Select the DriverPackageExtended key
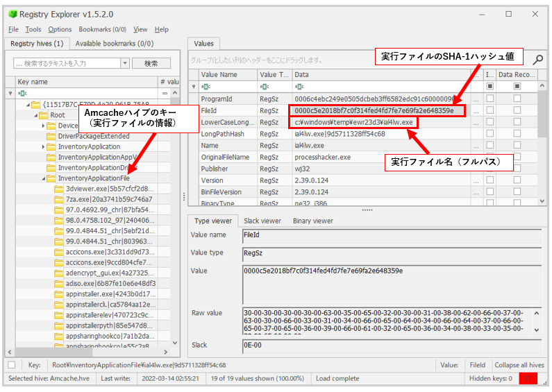Viewport: 552px width, 392px height. (94, 136)
